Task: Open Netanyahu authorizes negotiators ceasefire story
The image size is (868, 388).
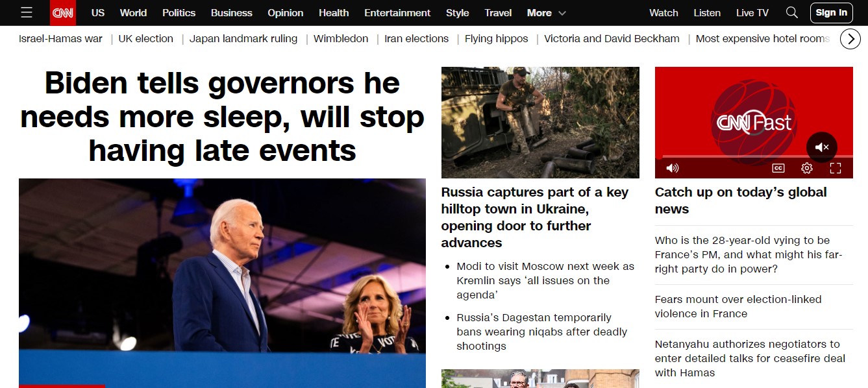Action: [750, 358]
